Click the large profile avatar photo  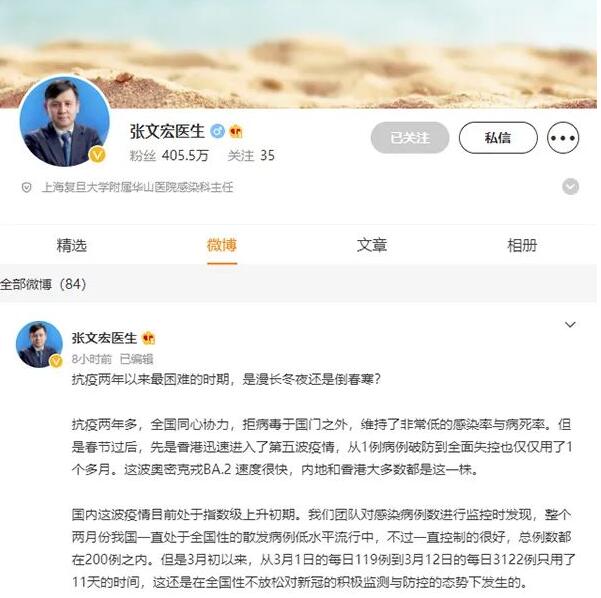coord(64,121)
